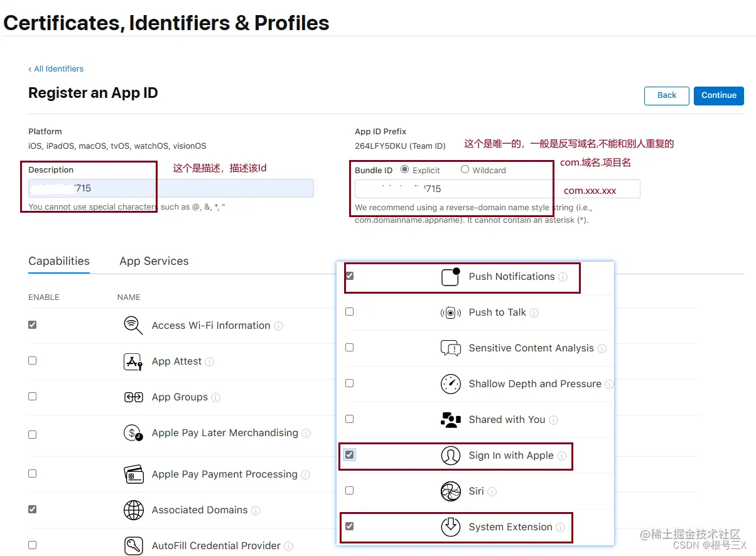Click the Access Wi-Fi Information icon

[133, 326]
